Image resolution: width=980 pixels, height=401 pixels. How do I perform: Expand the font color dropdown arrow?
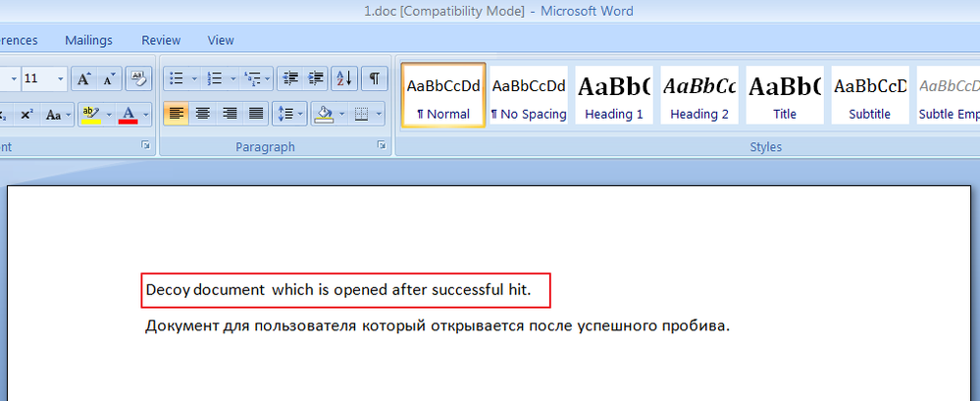145,115
